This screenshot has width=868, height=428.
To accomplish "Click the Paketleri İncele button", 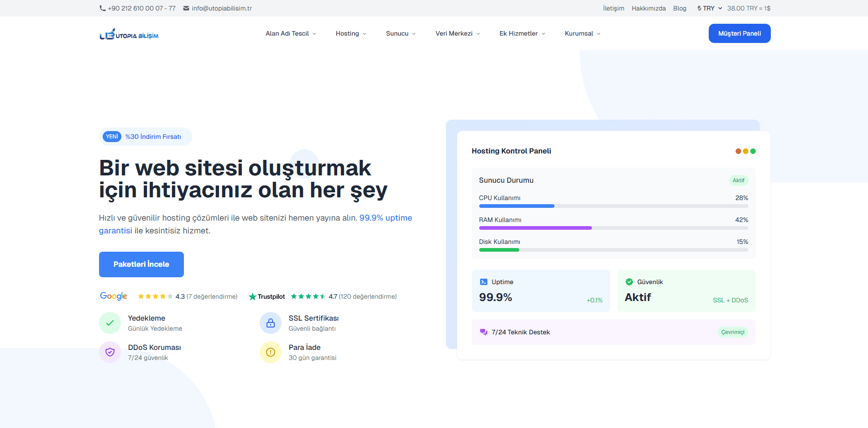I will [x=141, y=264].
